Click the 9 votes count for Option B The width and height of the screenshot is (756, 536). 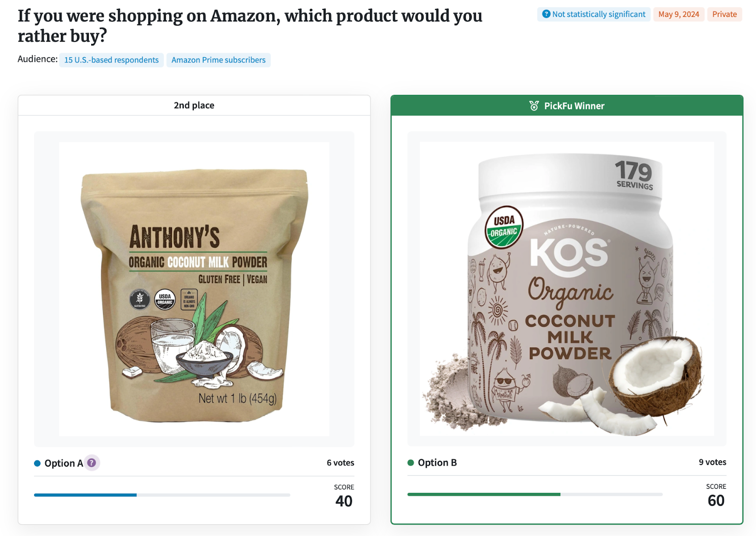pos(713,462)
